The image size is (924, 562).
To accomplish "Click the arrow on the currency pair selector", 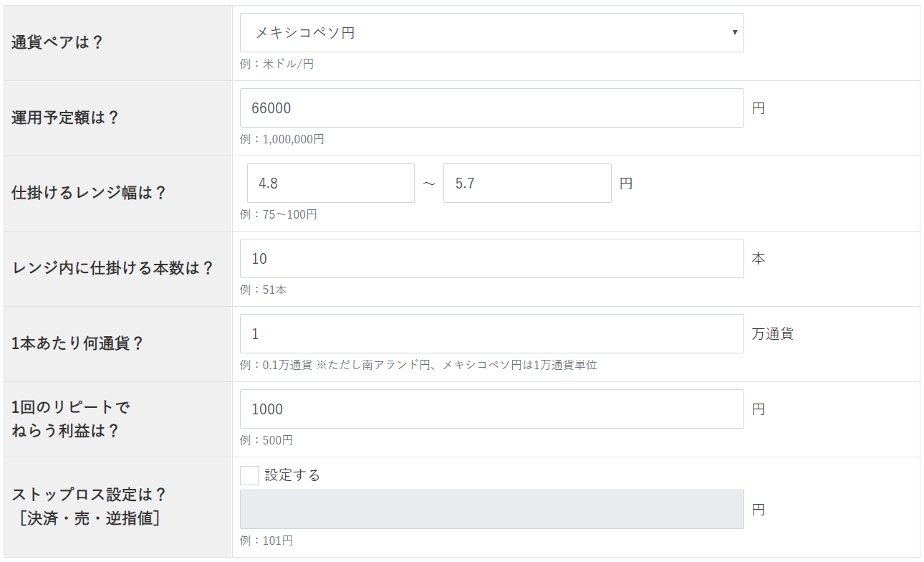I will [x=734, y=33].
